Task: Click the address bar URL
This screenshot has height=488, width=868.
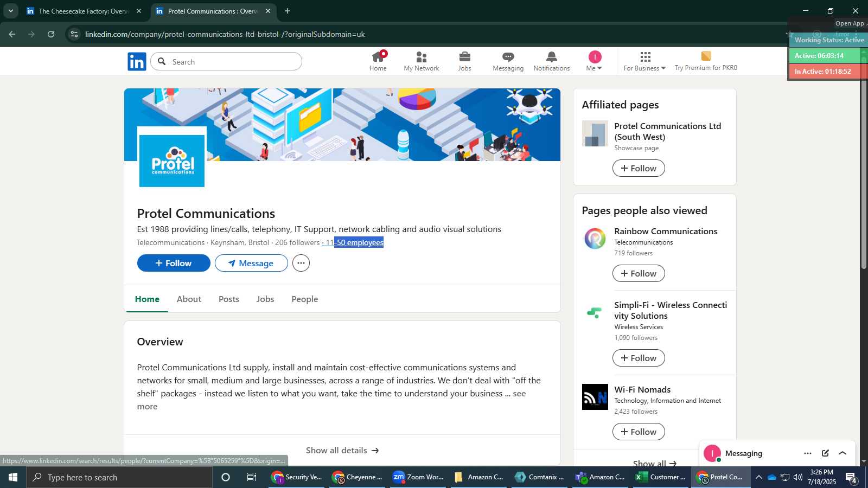Action: (225, 34)
